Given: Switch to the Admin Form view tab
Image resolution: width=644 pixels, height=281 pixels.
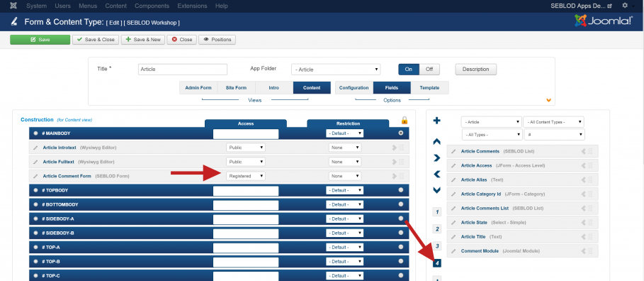Looking at the screenshot, I should point(198,87).
